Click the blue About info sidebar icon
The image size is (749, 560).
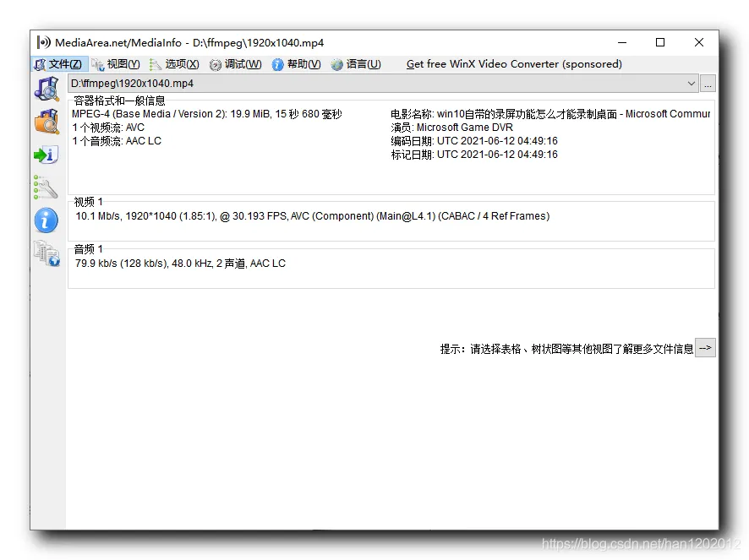46,220
